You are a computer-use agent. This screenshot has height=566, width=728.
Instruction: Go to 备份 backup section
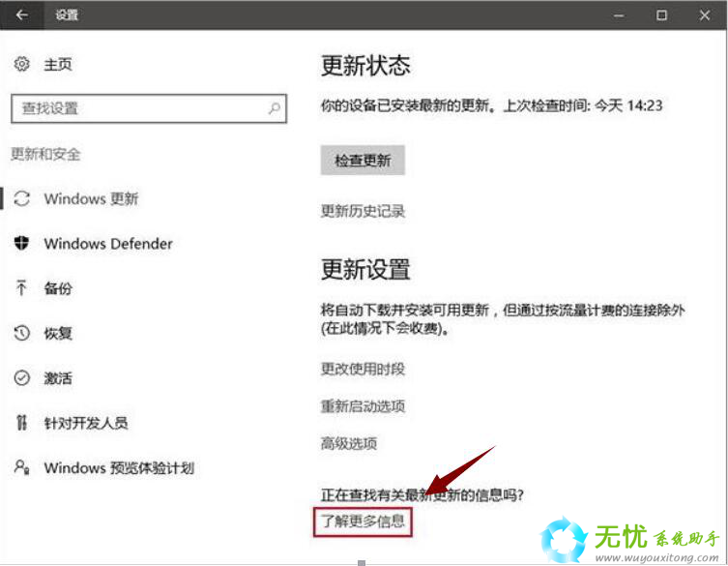tap(58, 288)
